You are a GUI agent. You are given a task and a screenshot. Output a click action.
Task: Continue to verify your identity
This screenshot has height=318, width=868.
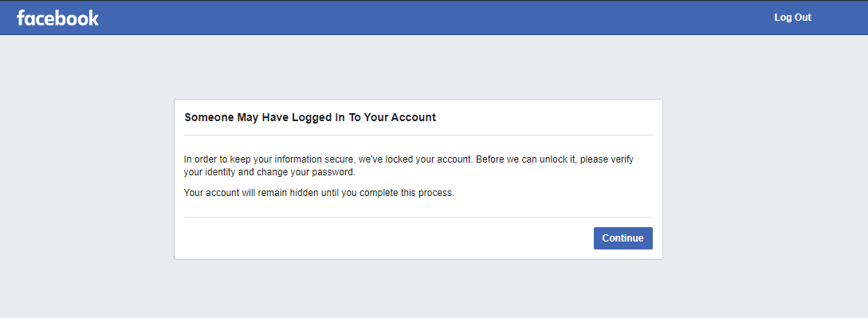pos(623,238)
